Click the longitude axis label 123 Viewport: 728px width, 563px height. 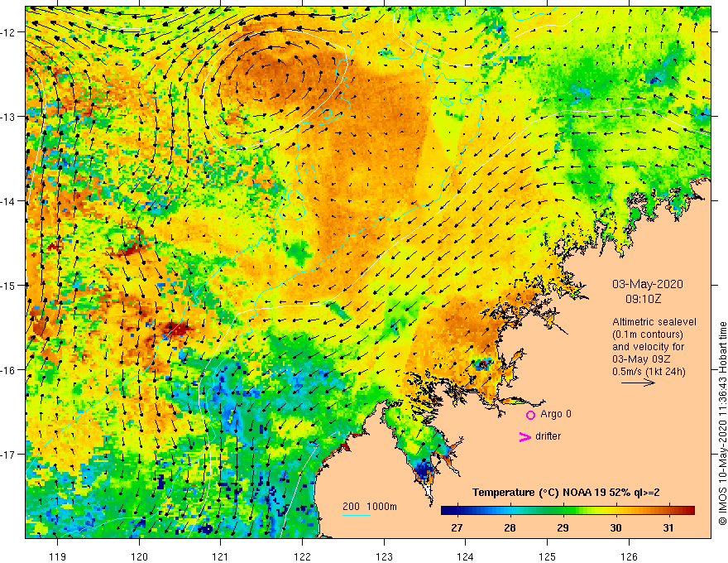[384, 556]
